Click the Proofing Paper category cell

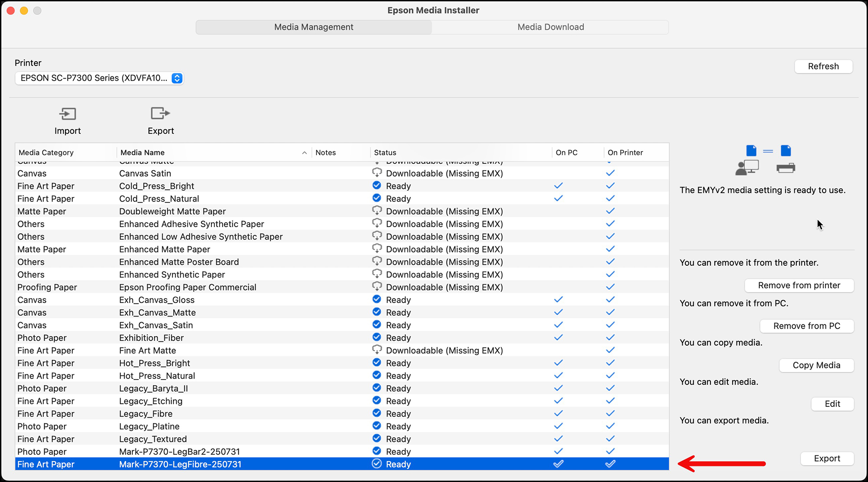tap(47, 287)
